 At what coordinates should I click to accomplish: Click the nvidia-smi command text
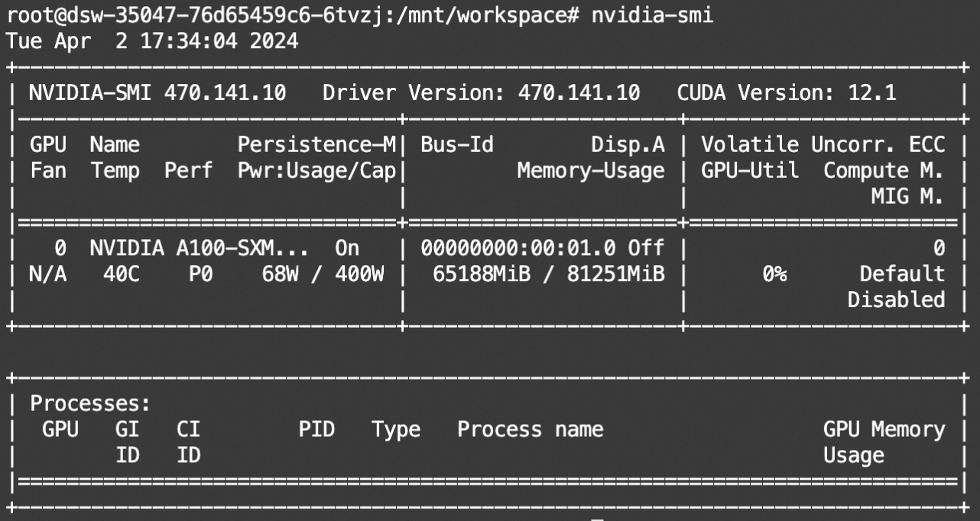(x=652, y=15)
